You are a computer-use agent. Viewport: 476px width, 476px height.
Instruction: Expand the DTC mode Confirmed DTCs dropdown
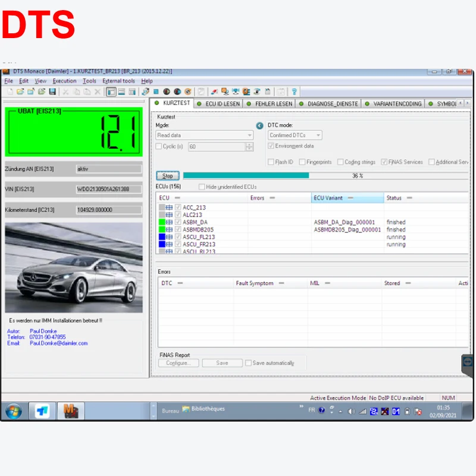[x=295, y=136]
